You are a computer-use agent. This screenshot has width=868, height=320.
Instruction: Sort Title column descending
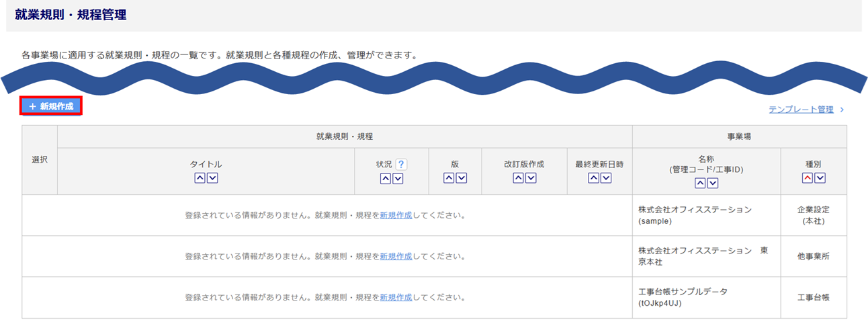pos(212,178)
